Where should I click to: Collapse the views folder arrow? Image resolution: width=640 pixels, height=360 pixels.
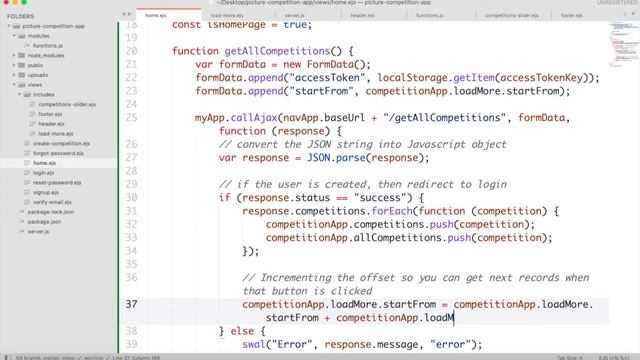[x=14, y=85]
